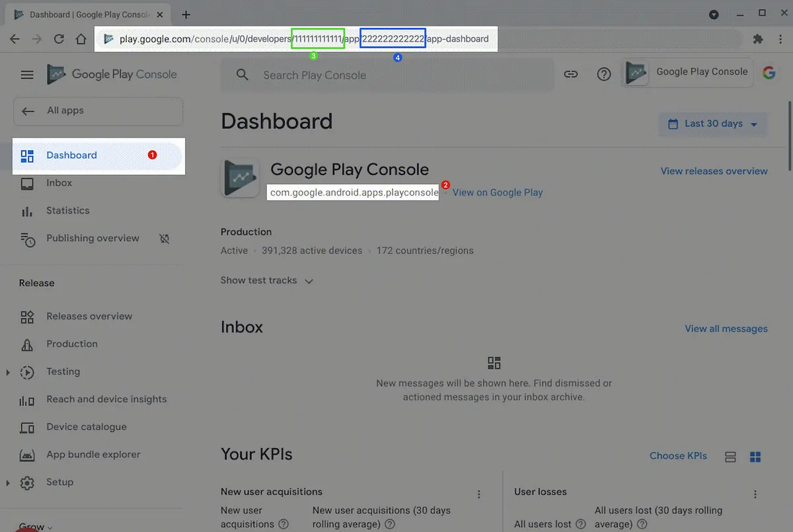Open the help question mark icon
793x532 pixels.
point(604,74)
